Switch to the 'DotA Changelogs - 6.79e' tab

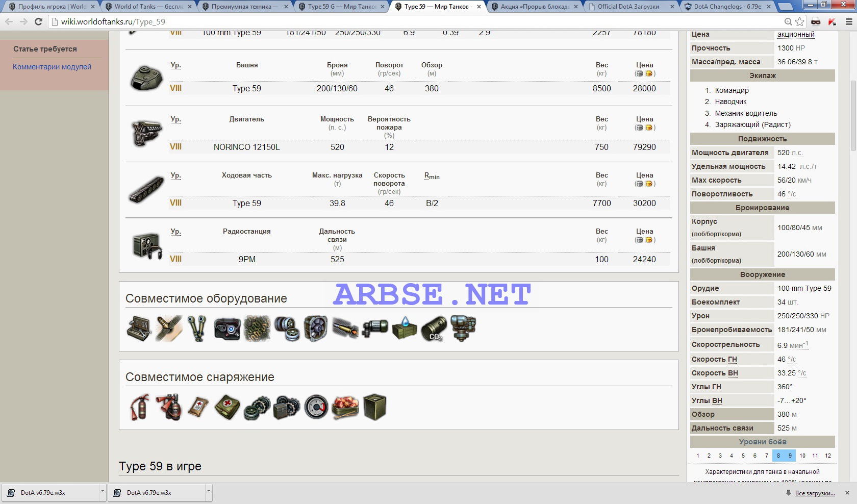pyautogui.click(x=727, y=7)
